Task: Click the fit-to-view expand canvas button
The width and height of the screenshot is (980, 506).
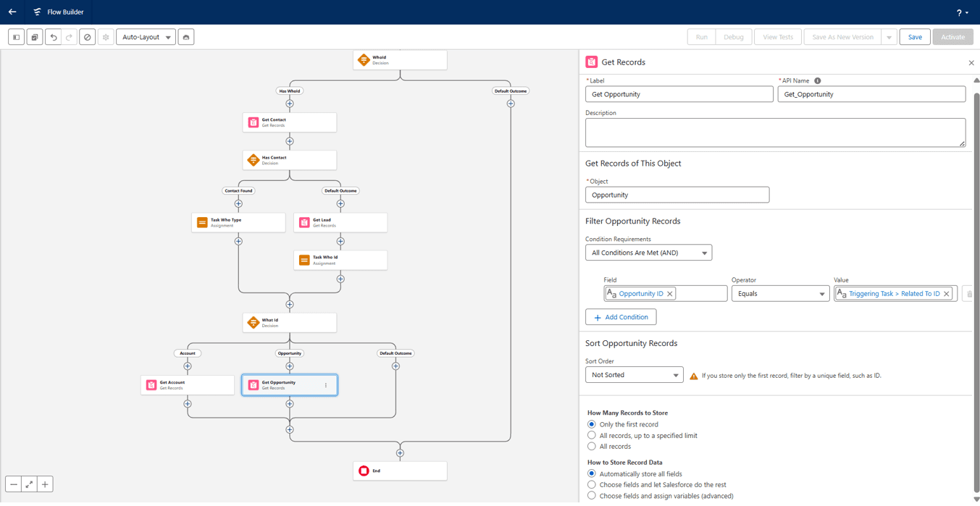Action: [29, 484]
